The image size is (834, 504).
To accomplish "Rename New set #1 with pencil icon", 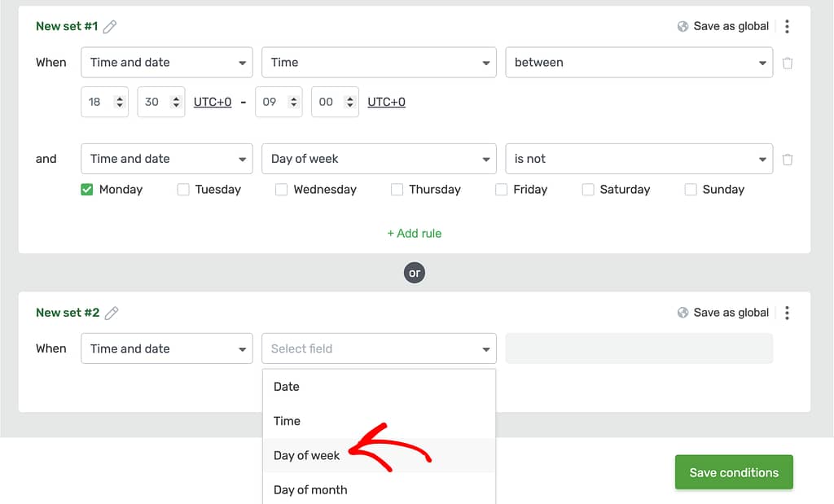I will coord(110,27).
